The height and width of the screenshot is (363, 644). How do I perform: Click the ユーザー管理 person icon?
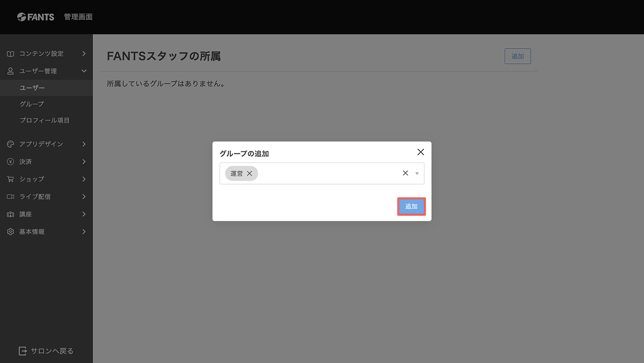tap(10, 71)
